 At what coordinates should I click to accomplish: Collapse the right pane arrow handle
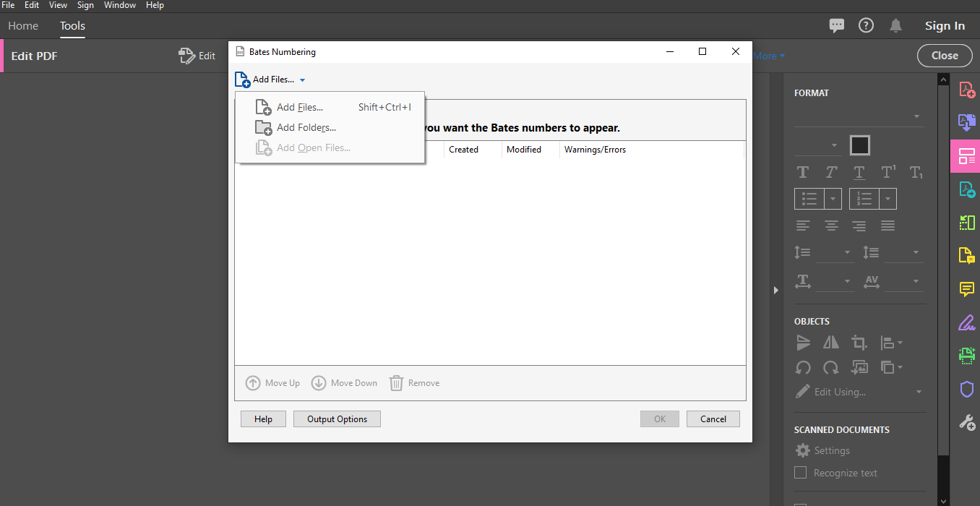point(775,290)
